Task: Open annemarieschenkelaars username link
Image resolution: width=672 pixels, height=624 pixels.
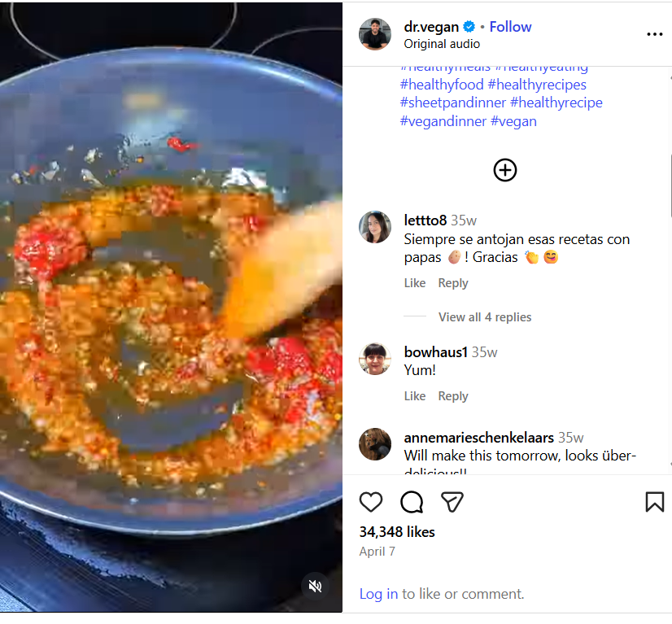Action: pos(479,438)
